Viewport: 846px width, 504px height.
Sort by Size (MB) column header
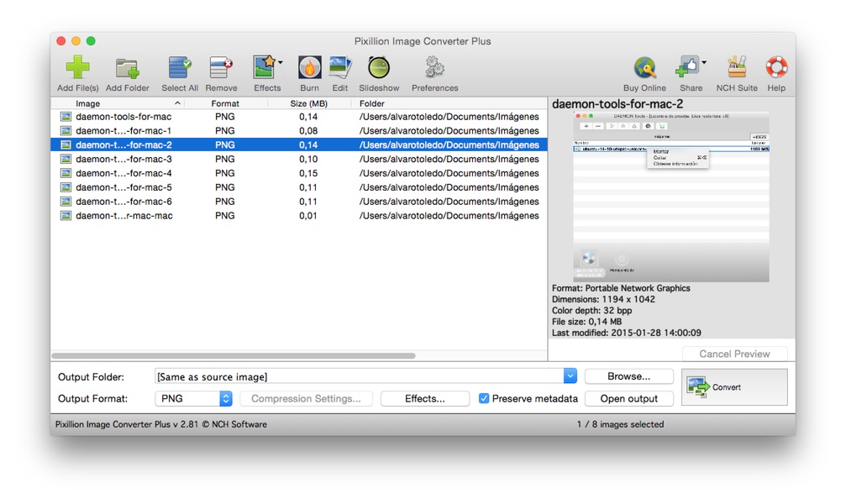click(x=308, y=103)
